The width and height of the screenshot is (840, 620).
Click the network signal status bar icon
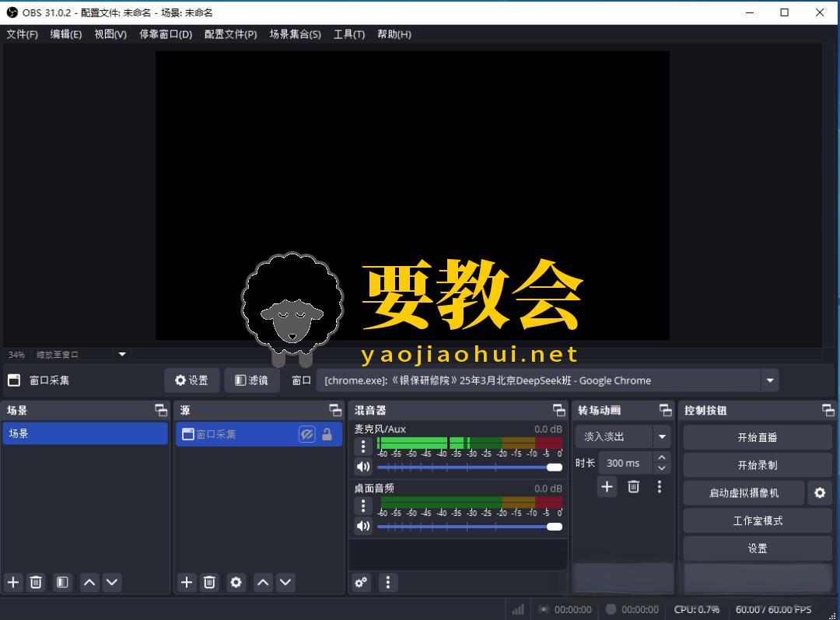[x=518, y=609]
